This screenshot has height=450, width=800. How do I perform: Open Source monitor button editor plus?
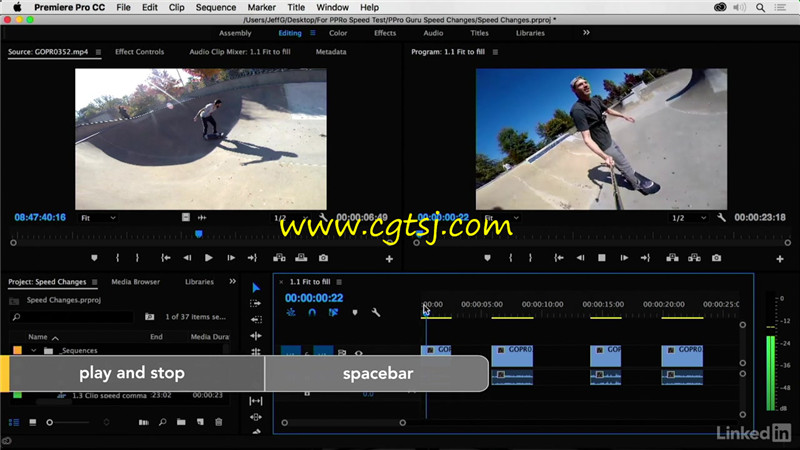pos(389,259)
